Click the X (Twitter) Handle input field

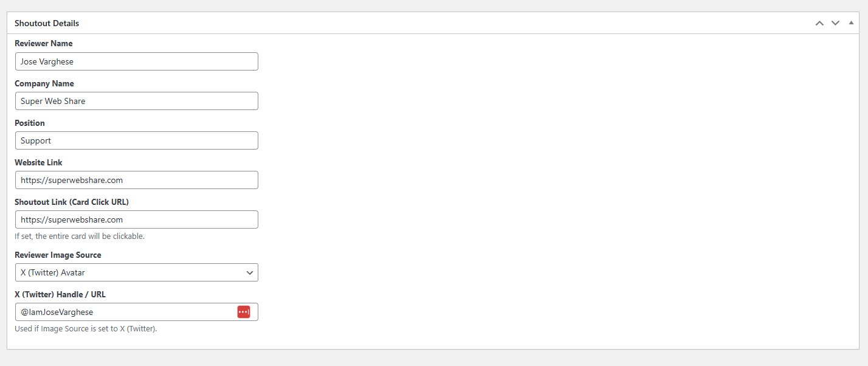[125, 312]
